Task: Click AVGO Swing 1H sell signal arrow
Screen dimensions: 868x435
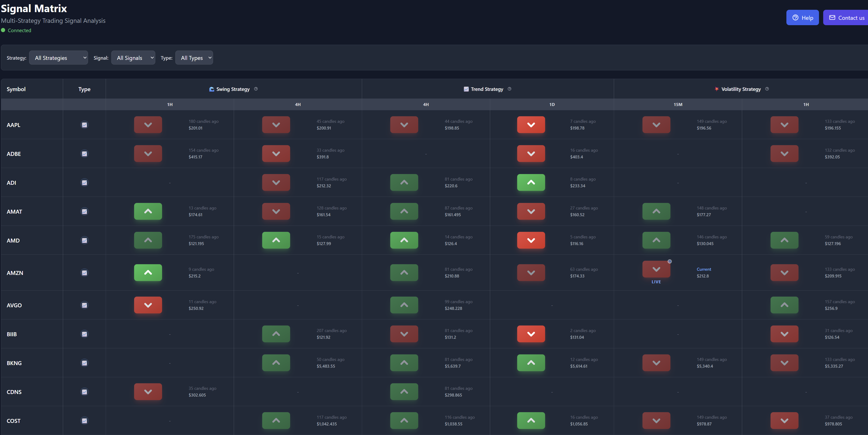Action: [148, 305]
